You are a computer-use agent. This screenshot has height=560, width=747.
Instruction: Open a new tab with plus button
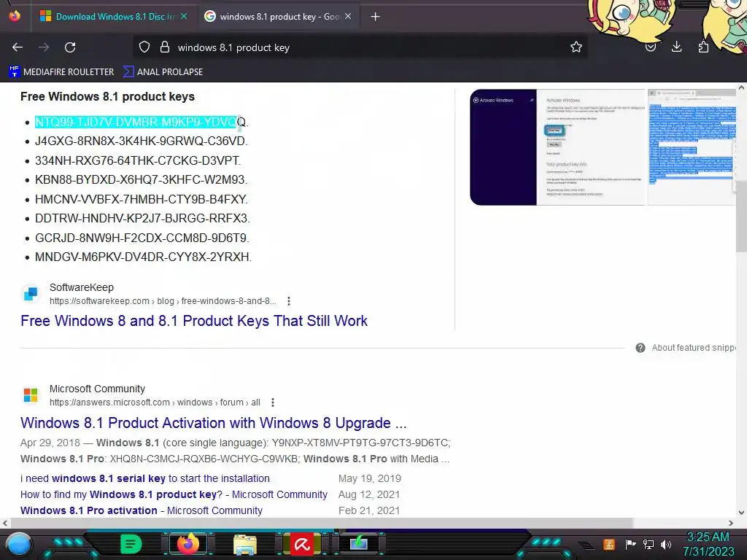[x=376, y=17]
